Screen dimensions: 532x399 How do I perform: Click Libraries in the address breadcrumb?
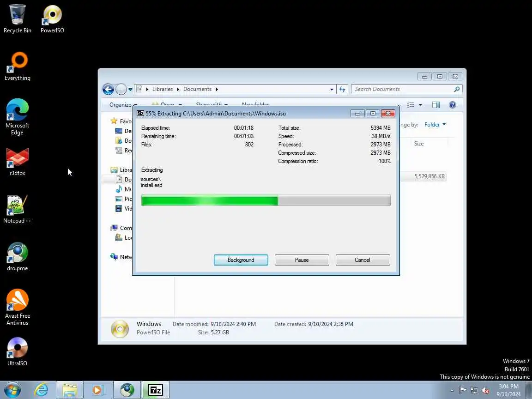162,89
